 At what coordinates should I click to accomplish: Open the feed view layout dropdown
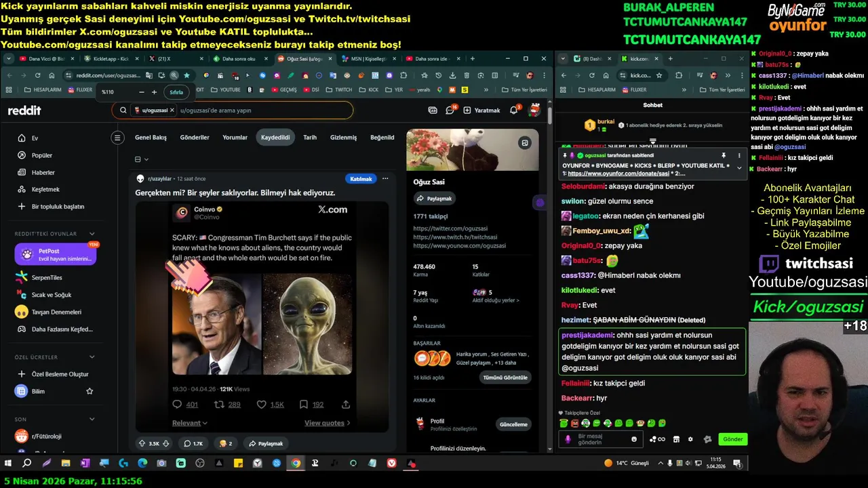(142, 159)
